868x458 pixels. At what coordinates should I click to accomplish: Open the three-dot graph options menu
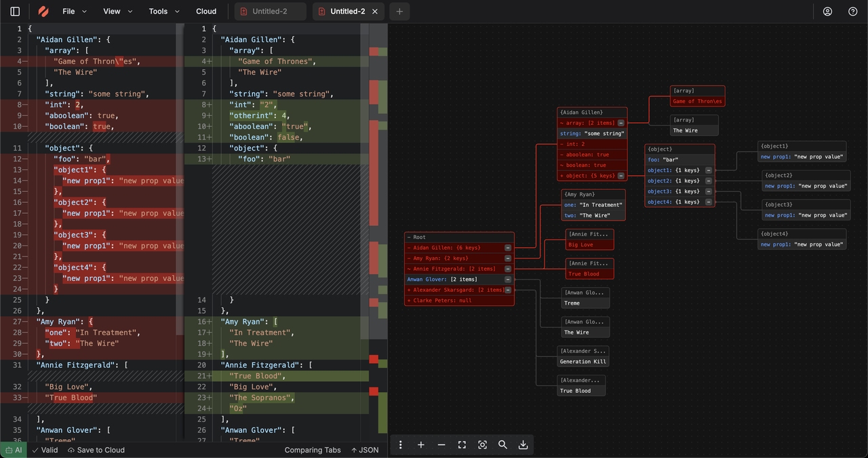point(401,444)
